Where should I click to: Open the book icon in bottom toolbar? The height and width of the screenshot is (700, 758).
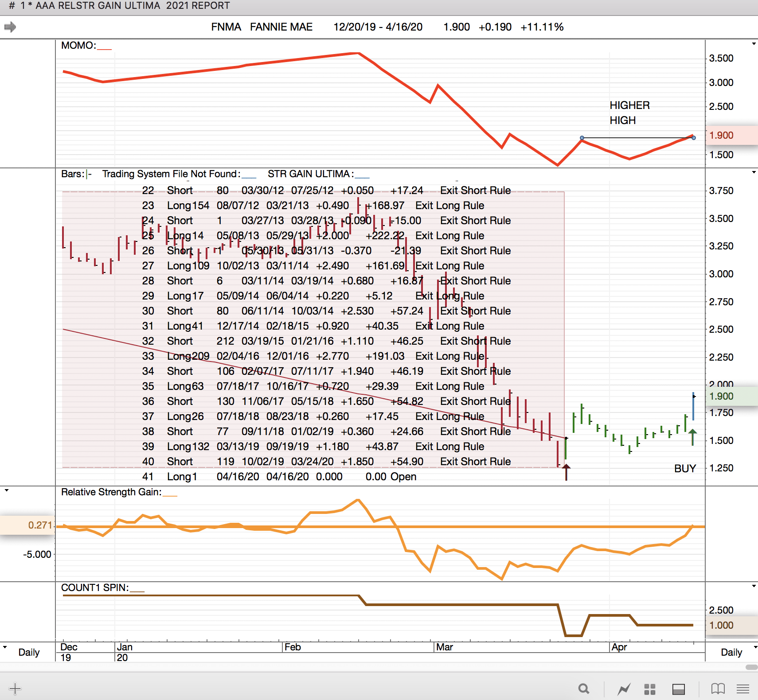(718, 688)
